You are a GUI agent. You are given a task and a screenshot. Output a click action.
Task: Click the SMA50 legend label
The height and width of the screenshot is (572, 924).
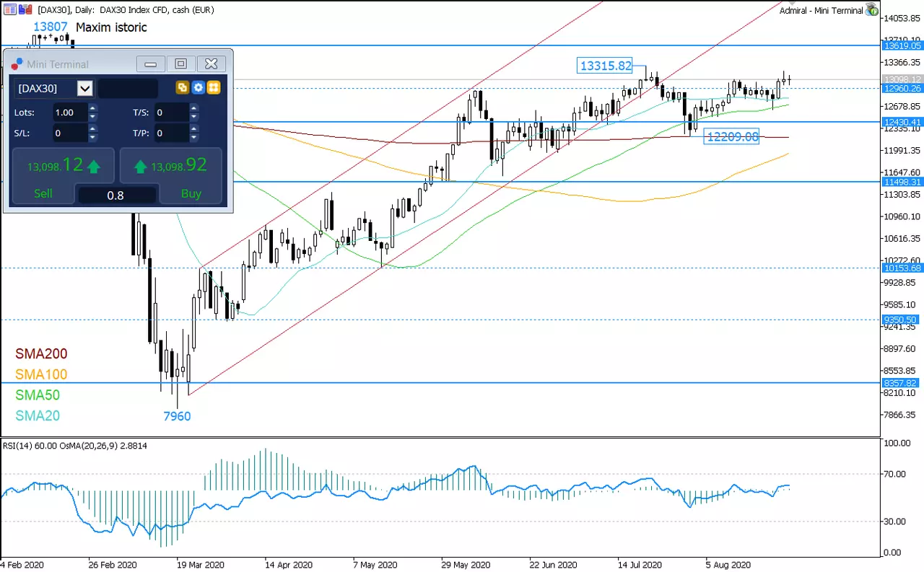(x=38, y=395)
